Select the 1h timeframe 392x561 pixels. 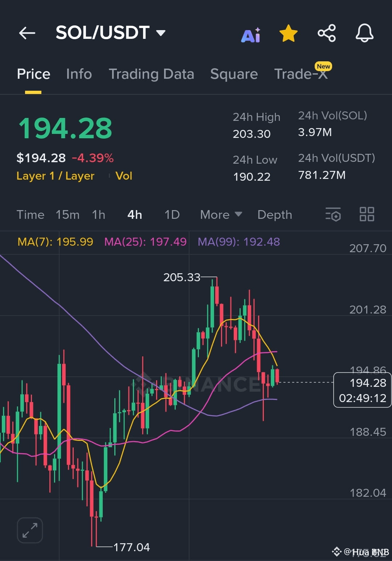coord(98,215)
